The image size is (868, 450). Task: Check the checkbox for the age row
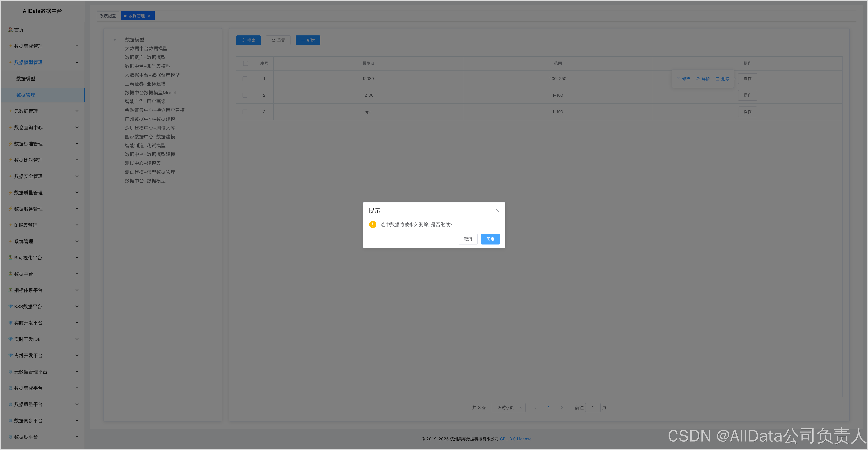click(245, 112)
